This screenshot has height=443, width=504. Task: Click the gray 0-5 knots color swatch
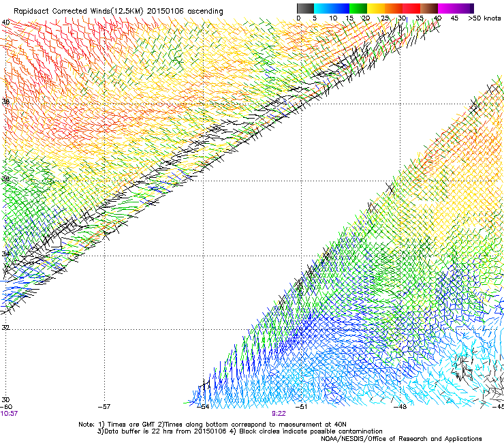(305, 8)
